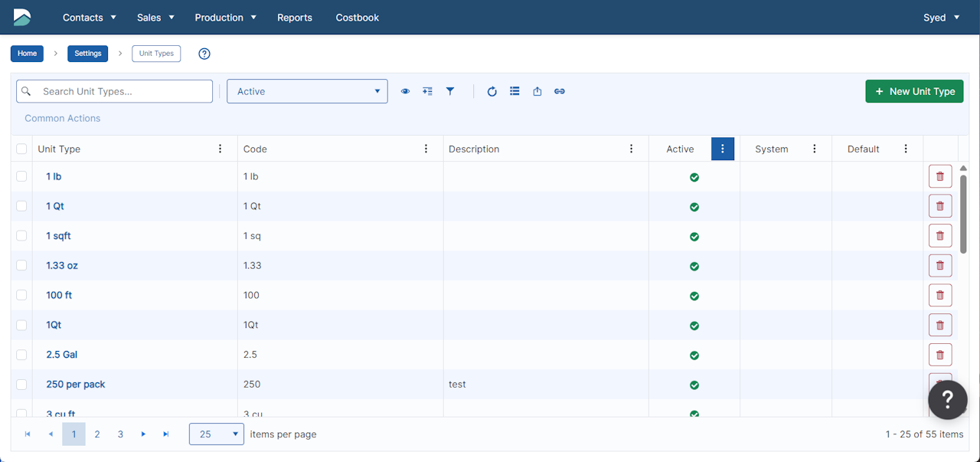Check the box for 1 Qt row
980x462 pixels.
[21, 206]
